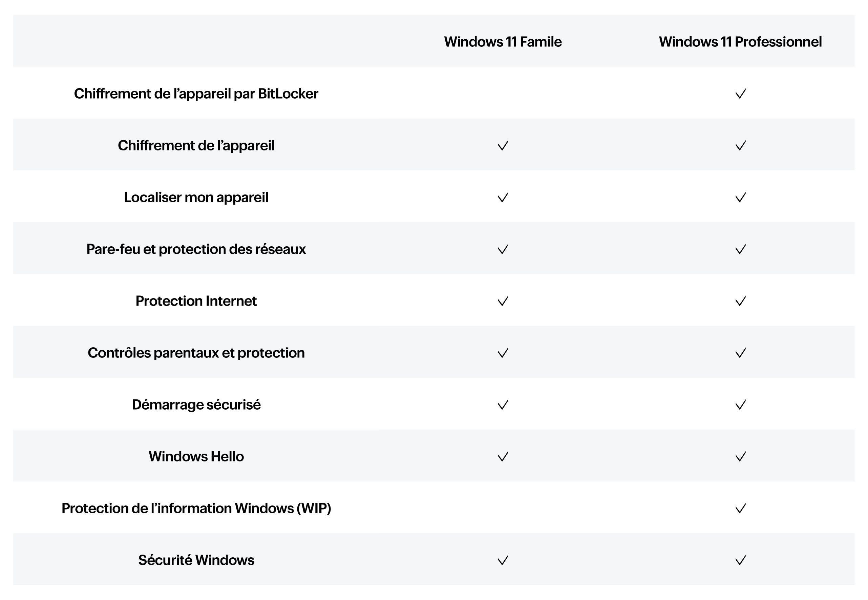Viewport: 868px width, 600px height.
Task: Click Famille checkmark for Chiffrement de l'appareil
Action: pos(503,145)
